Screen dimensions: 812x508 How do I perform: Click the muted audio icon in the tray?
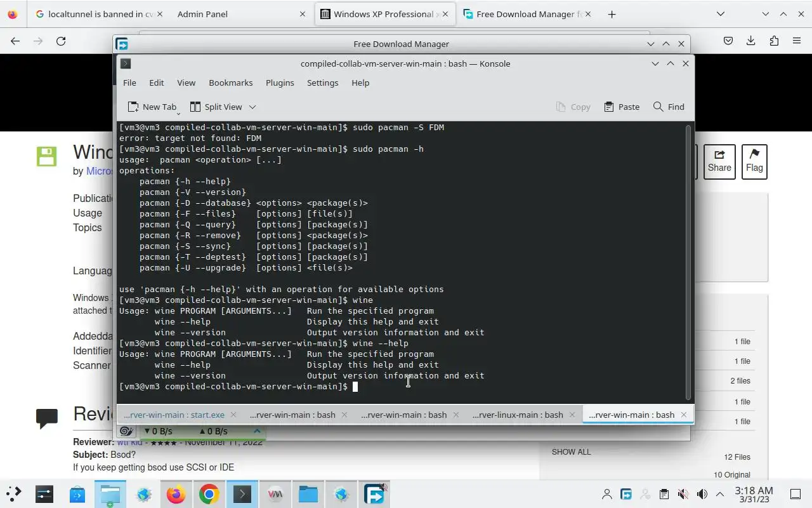click(683, 494)
